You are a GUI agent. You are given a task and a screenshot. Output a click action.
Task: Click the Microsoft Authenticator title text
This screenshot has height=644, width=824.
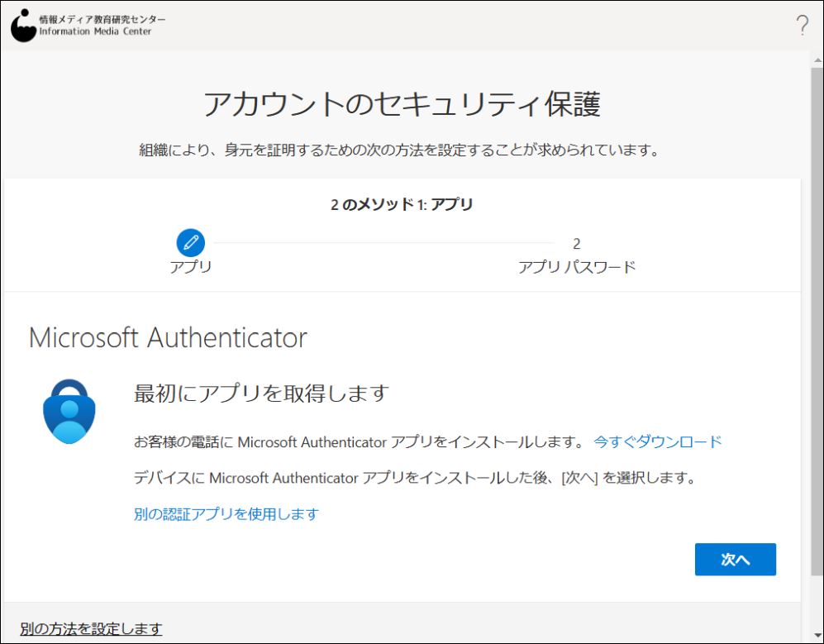tap(168, 337)
